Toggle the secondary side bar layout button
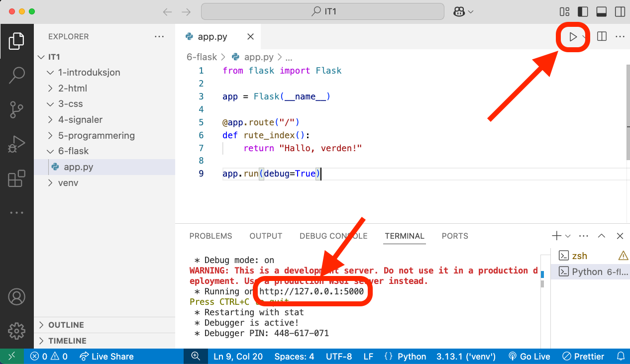The image size is (630, 364). (620, 11)
